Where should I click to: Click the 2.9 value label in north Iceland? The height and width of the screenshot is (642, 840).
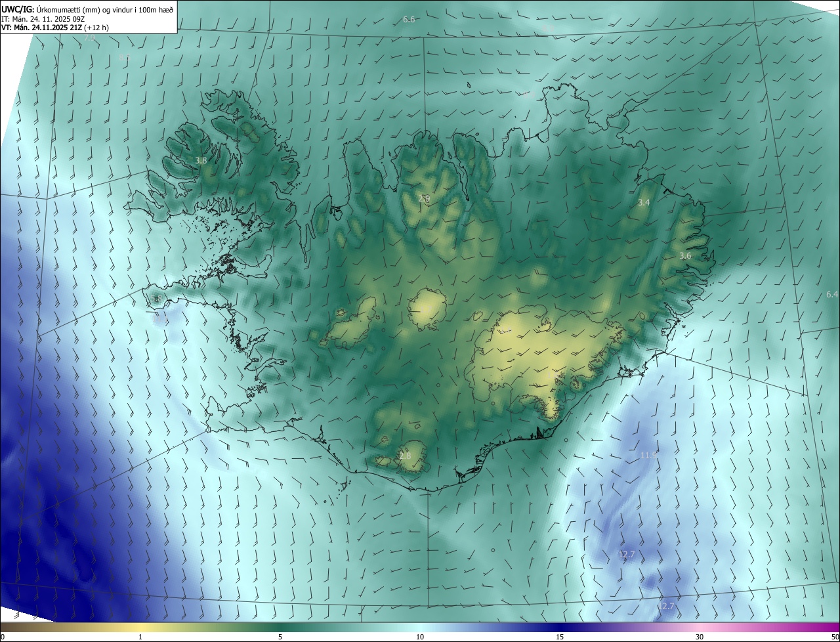(424, 198)
